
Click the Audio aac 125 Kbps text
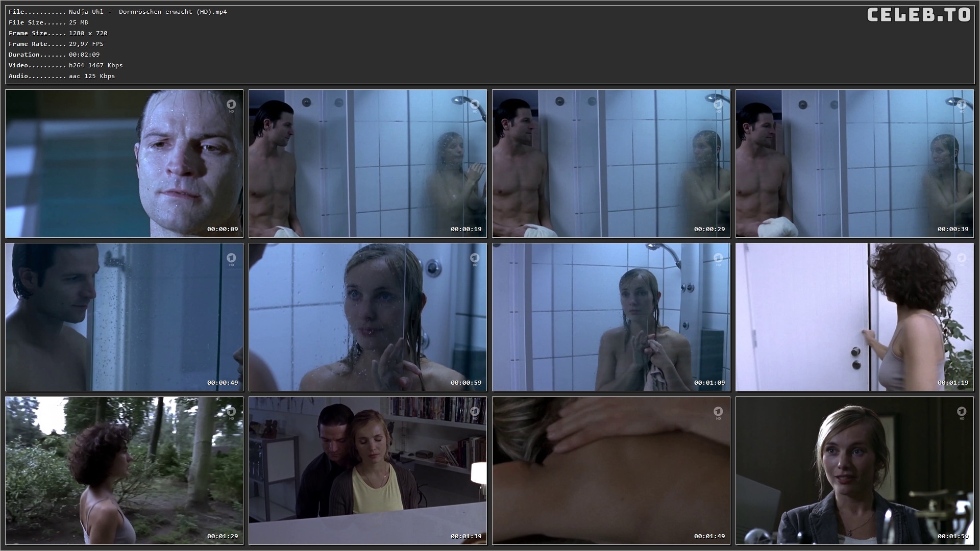(62, 76)
